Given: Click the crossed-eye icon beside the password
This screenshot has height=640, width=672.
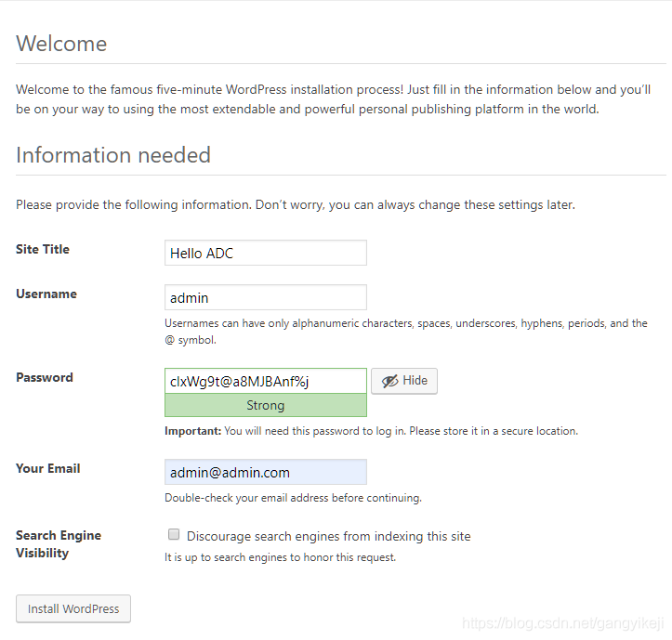Looking at the screenshot, I should point(389,381).
